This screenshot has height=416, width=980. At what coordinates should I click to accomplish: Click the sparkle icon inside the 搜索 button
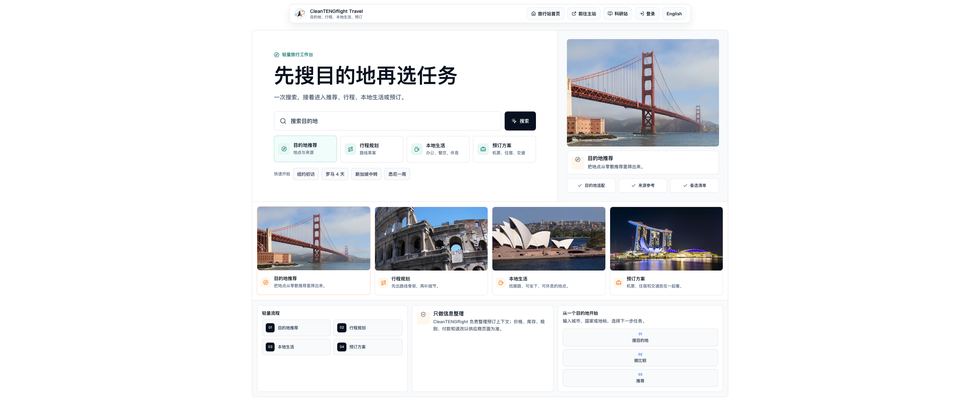point(514,121)
